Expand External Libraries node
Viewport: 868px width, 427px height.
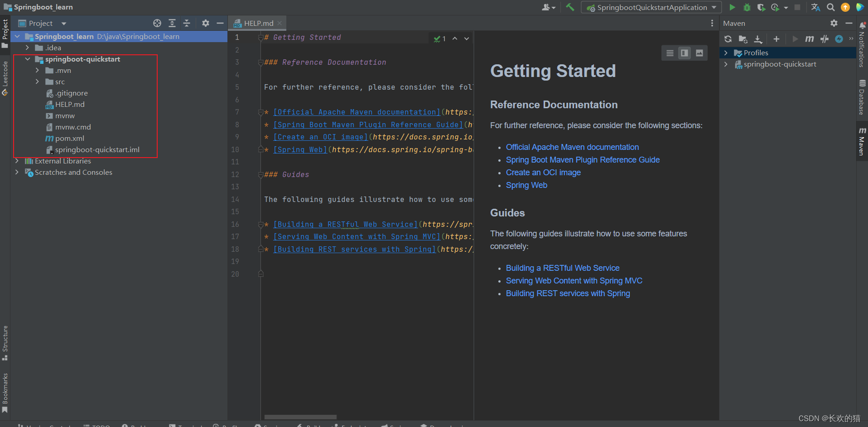pos(17,161)
